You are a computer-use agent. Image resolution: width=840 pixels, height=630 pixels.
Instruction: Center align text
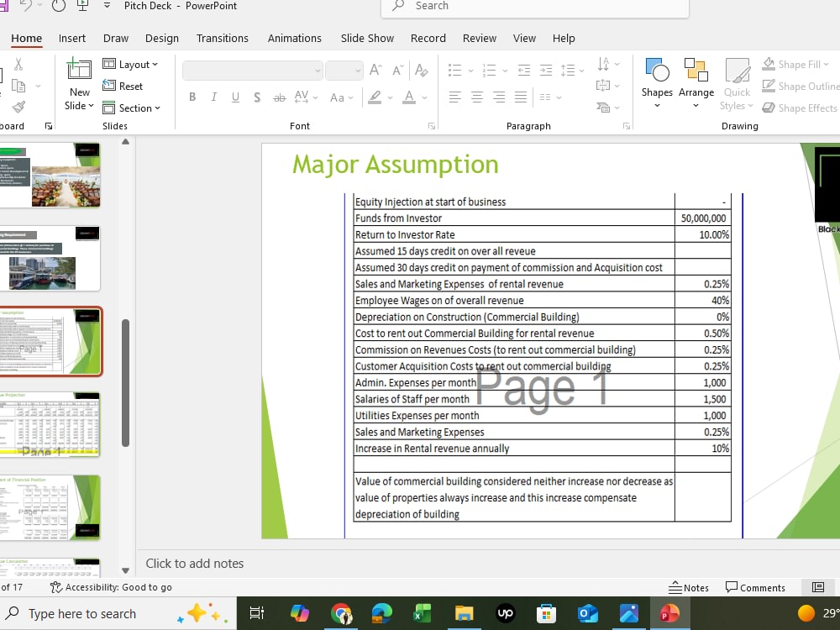(x=477, y=97)
